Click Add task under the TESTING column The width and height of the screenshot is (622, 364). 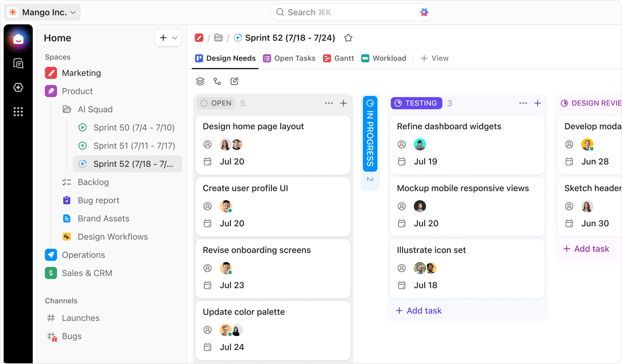pyautogui.click(x=419, y=311)
